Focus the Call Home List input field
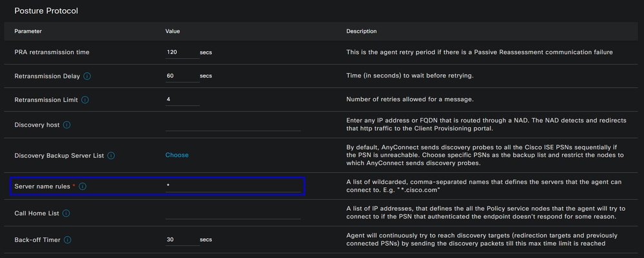The width and height of the screenshot is (644, 258). pos(233,213)
